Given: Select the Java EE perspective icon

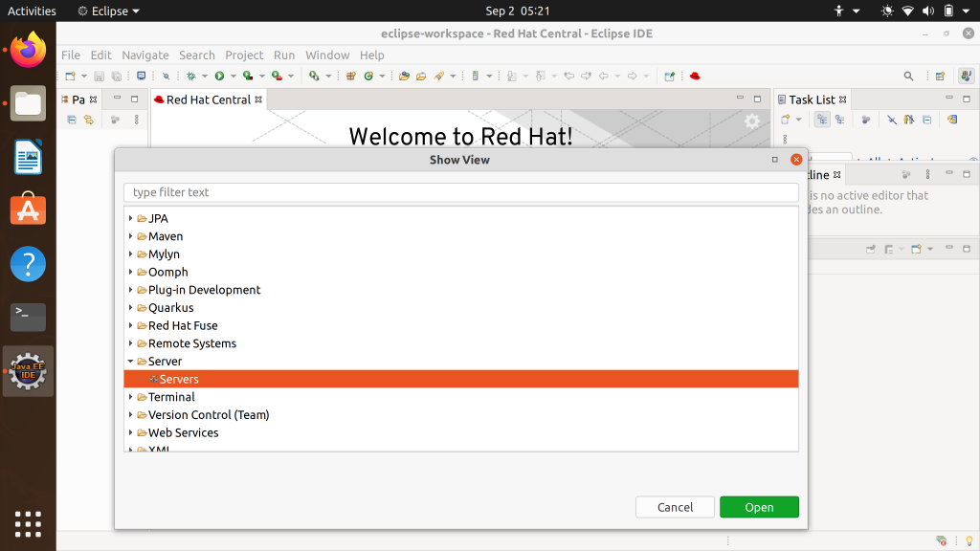Looking at the screenshot, I should pyautogui.click(x=964, y=76).
